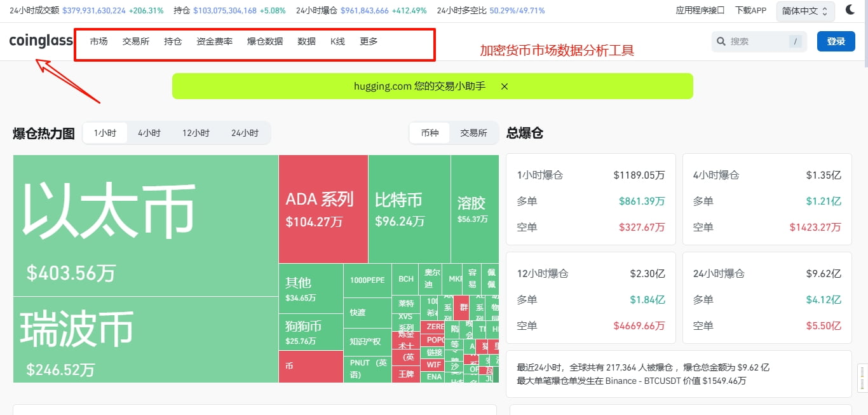The image size is (868, 415).
Task: Switch the heatmap to 24小时 interval
Action: pyautogui.click(x=245, y=133)
